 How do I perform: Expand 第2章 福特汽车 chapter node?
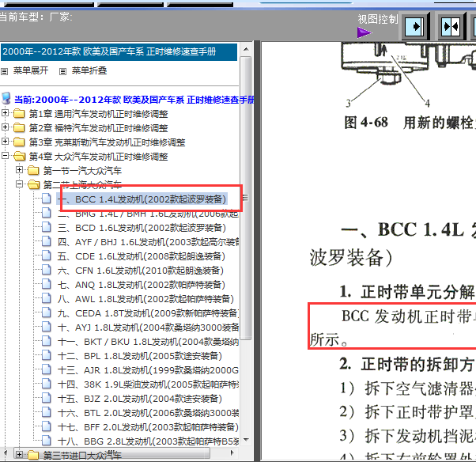click(x=5, y=127)
